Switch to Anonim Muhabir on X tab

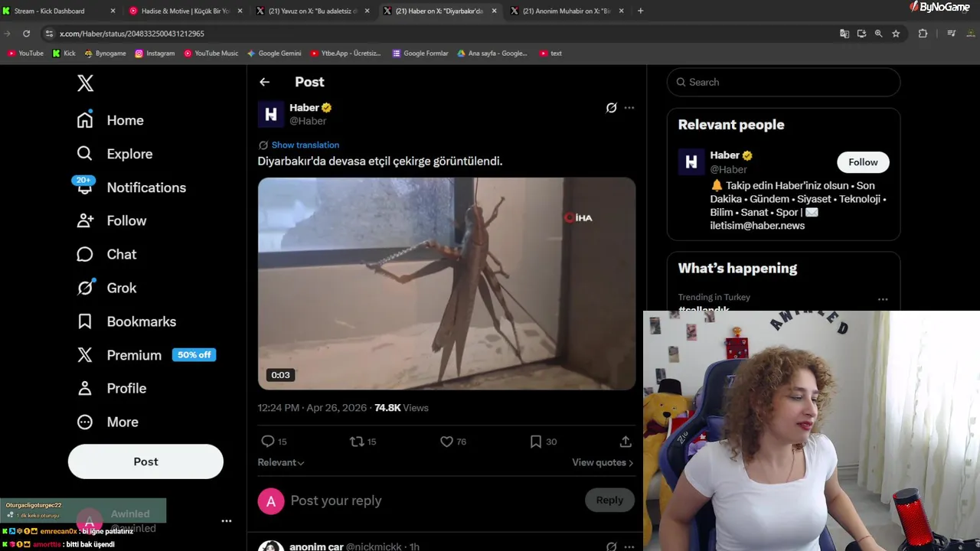pos(567,11)
